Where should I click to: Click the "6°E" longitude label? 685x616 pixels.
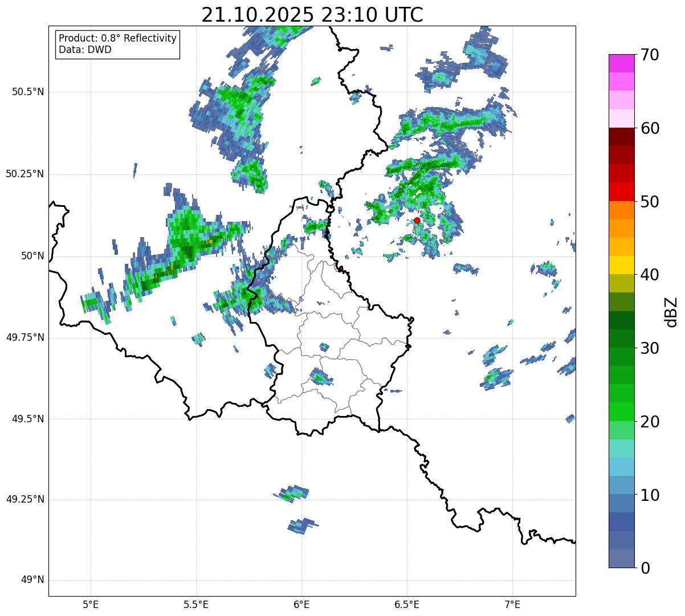coord(301,605)
